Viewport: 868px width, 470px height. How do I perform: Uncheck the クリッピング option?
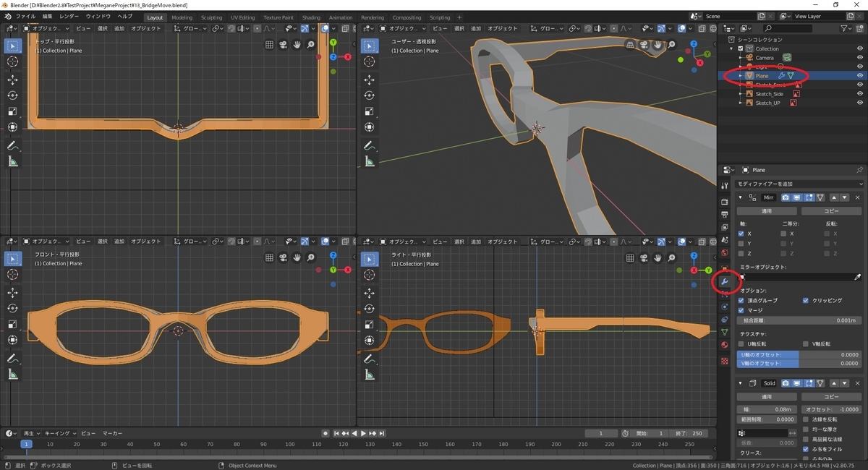pyautogui.click(x=805, y=300)
